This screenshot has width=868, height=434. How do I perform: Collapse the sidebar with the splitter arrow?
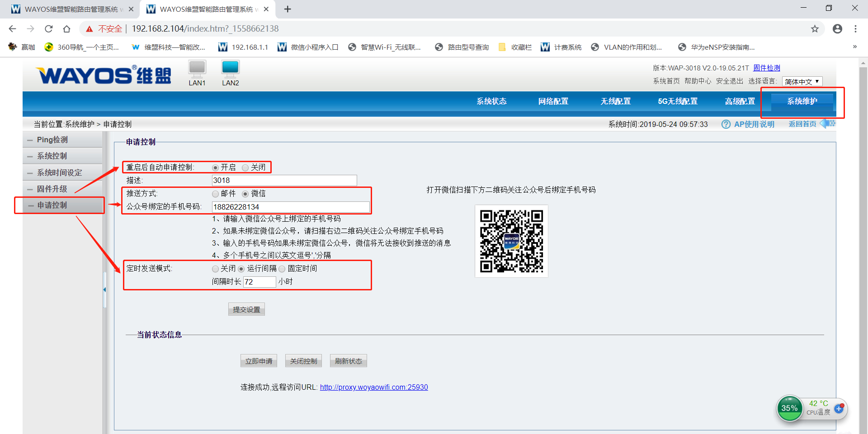click(104, 289)
